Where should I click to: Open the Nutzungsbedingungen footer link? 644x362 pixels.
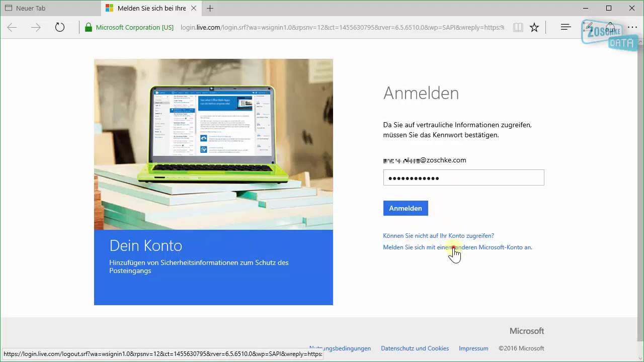tap(340, 348)
